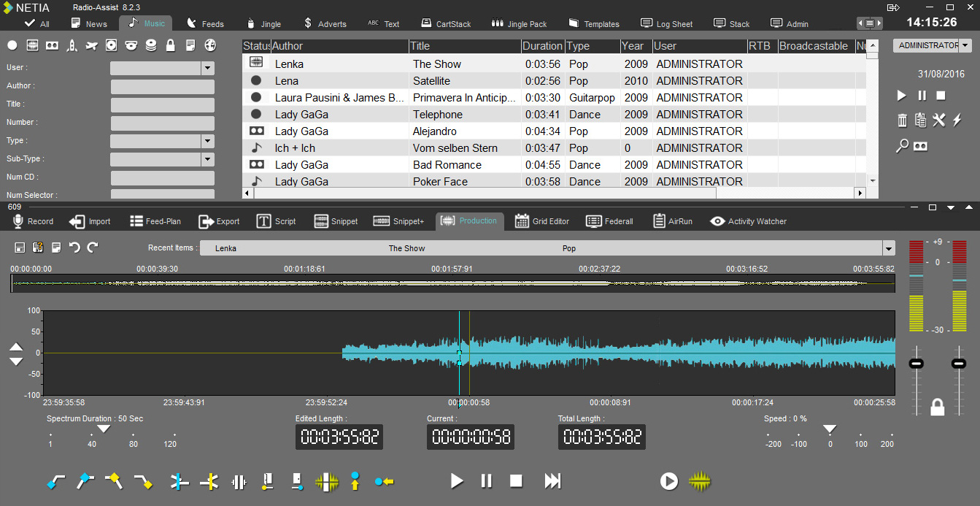Toggle the yellow waveform button beside circled play

[699, 481]
